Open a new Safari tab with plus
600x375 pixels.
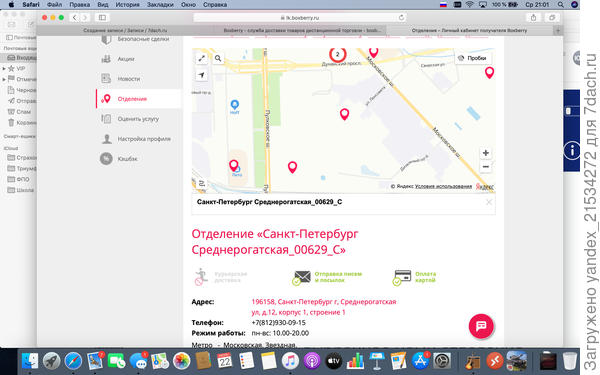[x=558, y=30]
